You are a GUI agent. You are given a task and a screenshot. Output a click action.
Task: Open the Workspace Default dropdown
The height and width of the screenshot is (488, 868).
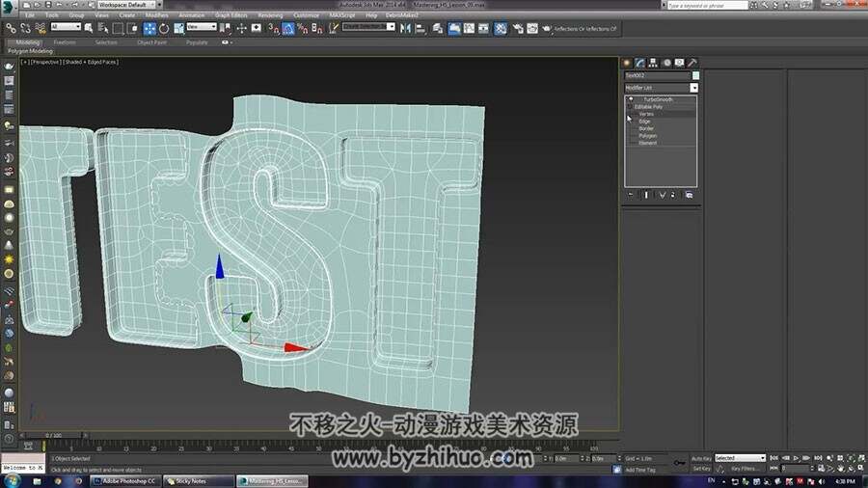(x=129, y=5)
